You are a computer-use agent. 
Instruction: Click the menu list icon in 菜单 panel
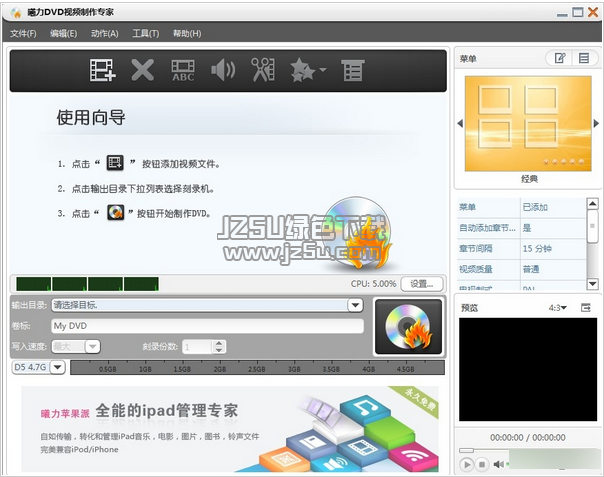(584, 58)
